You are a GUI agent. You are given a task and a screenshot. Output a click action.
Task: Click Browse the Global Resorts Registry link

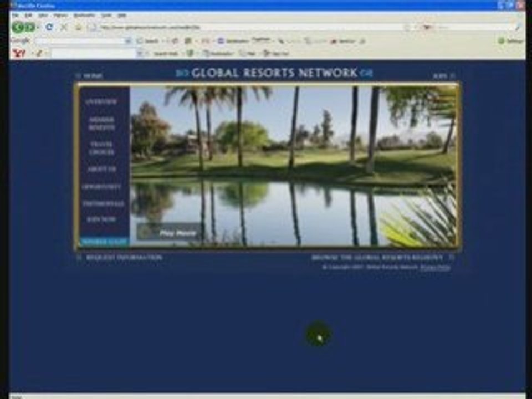pos(377,258)
